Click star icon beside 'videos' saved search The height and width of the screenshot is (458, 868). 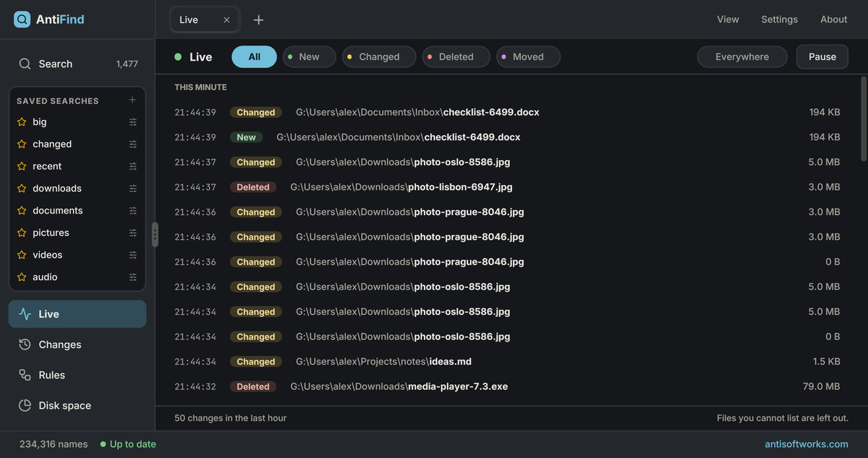[x=22, y=255]
